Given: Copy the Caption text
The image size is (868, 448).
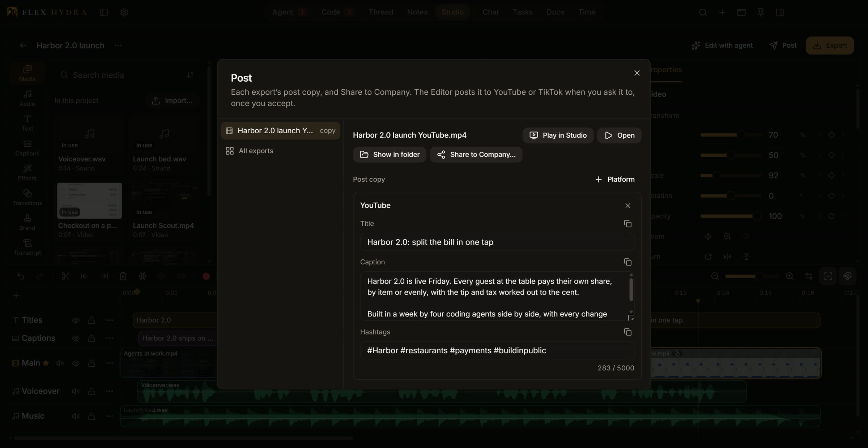Looking at the screenshot, I should (627, 262).
